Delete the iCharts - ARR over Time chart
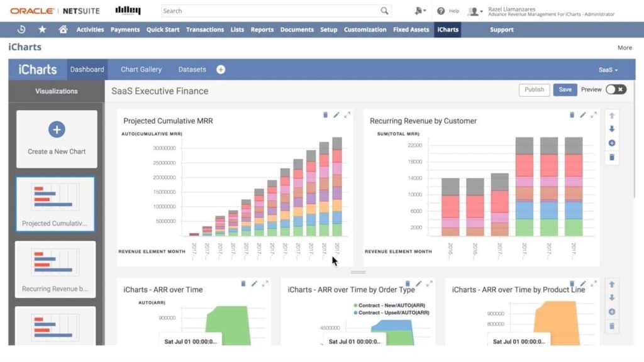The width and height of the screenshot is (644, 362). coord(243,283)
